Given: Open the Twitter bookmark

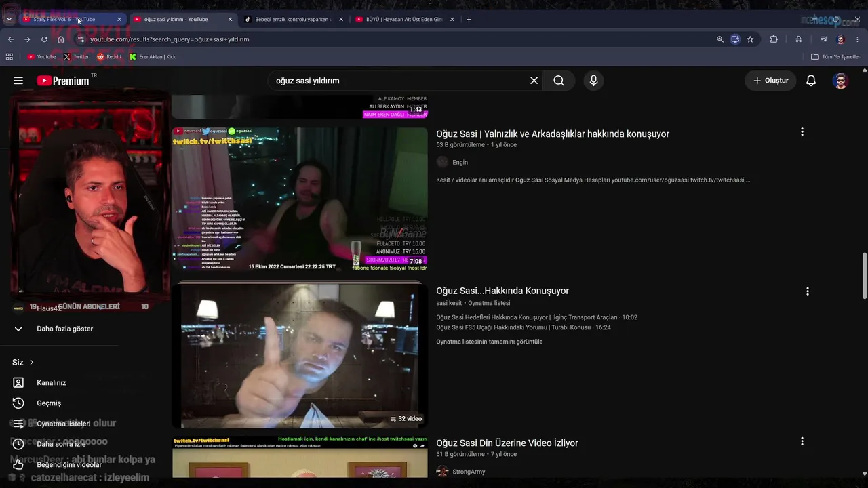Looking at the screenshot, I should pyautogui.click(x=77, y=57).
